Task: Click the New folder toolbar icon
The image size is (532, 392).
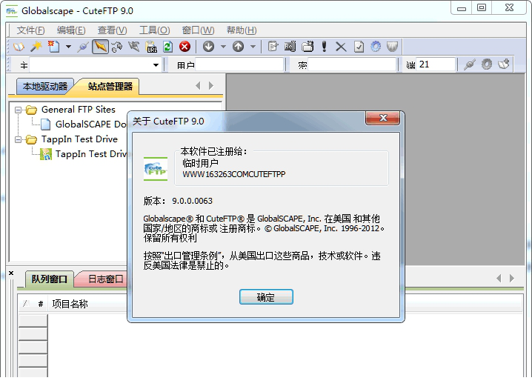Action: click(307, 47)
